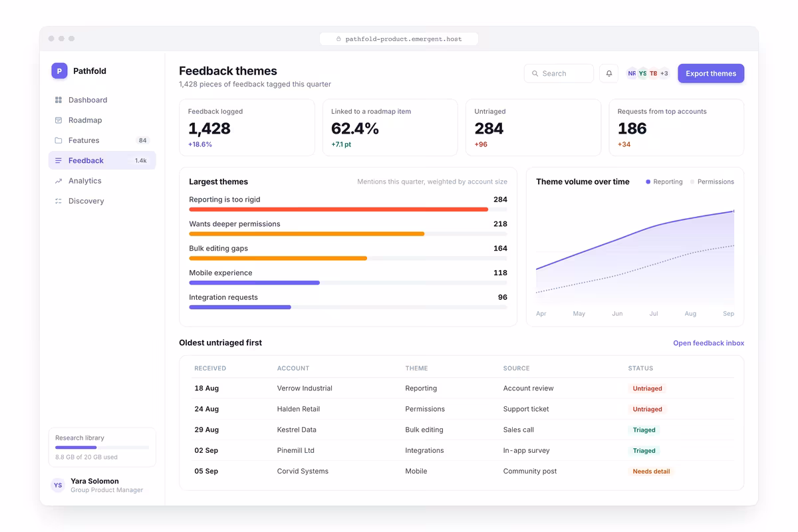
Task: Click the Pinemill Ltd account
Action: [x=295, y=450]
